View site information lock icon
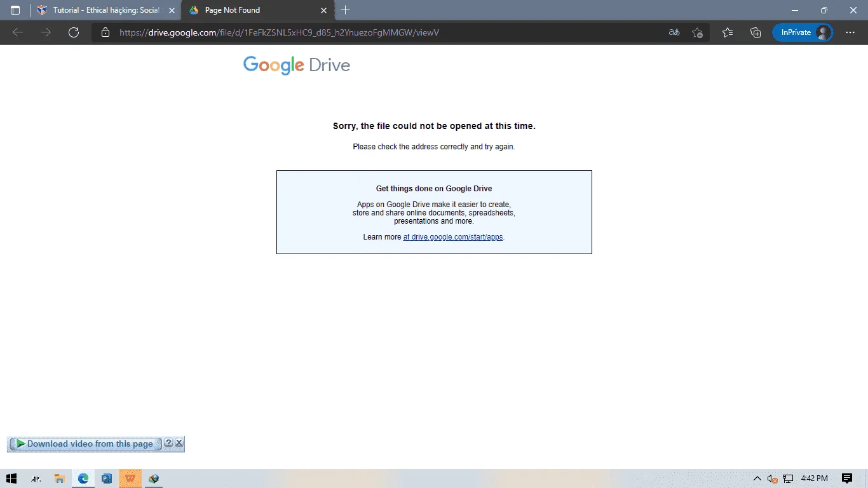The image size is (868, 488). [x=106, y=32]
